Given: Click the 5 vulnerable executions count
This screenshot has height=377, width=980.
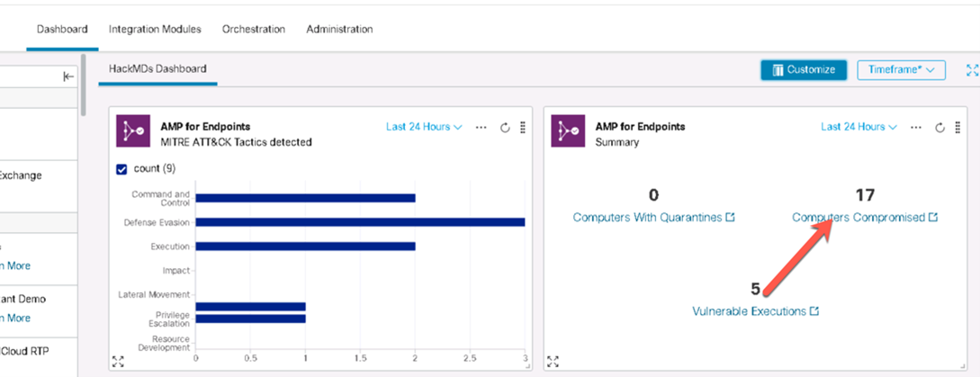Looking at the screenshot, I should tap(756, 289).
